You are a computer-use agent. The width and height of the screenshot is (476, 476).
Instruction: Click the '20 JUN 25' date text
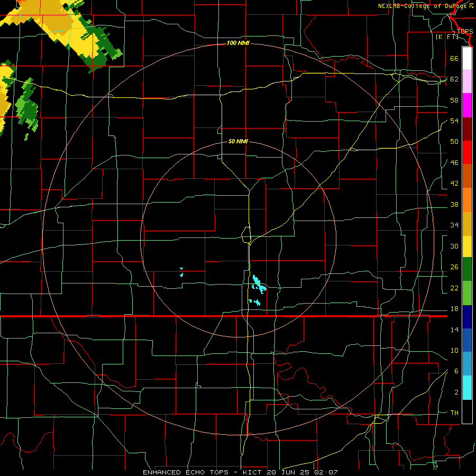(289, 472)
